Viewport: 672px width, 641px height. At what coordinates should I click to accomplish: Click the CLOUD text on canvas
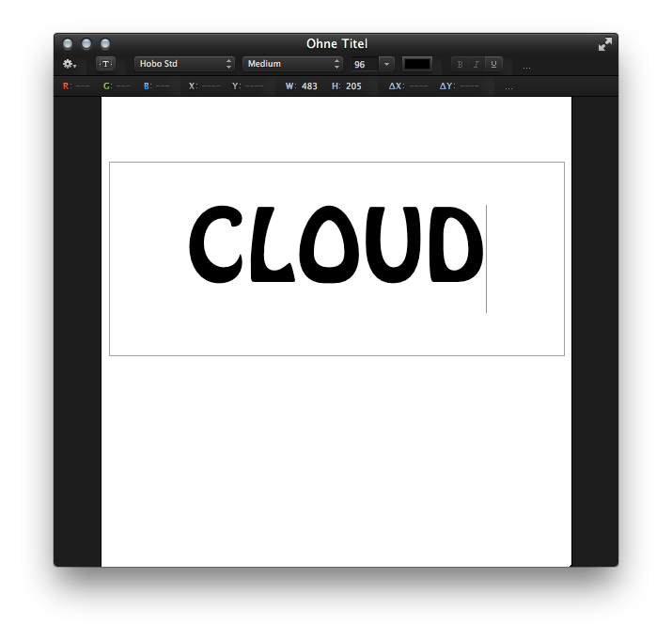pyautogui.click(x=336, y=244)
